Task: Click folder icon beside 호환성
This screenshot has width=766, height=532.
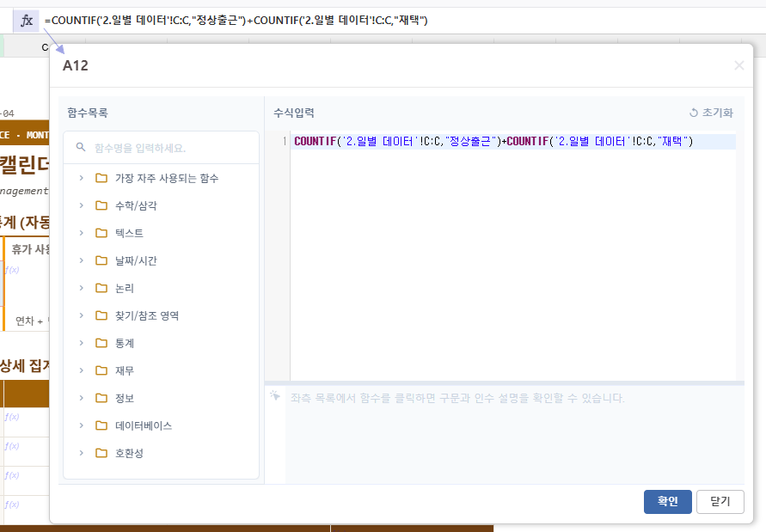Action: point(101,453)
